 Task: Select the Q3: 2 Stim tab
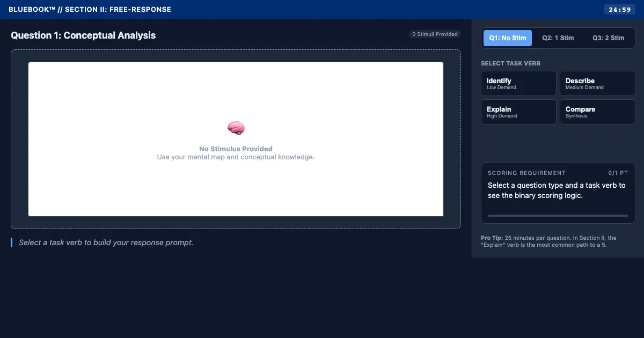tap(609, 38)
